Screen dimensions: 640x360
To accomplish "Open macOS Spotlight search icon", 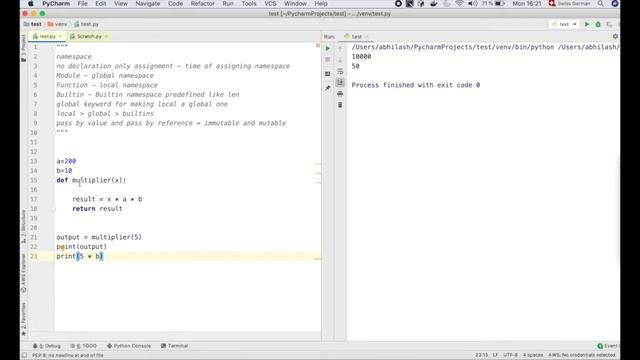I will pos(600,4).
